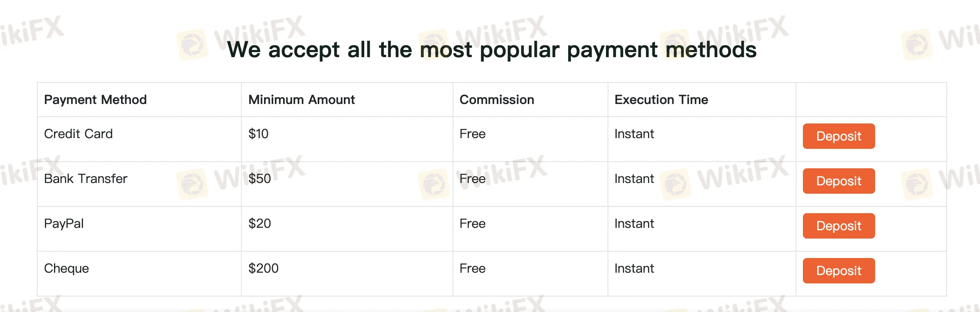
Task: Select the Commission column header
Action: click(496, 100)
